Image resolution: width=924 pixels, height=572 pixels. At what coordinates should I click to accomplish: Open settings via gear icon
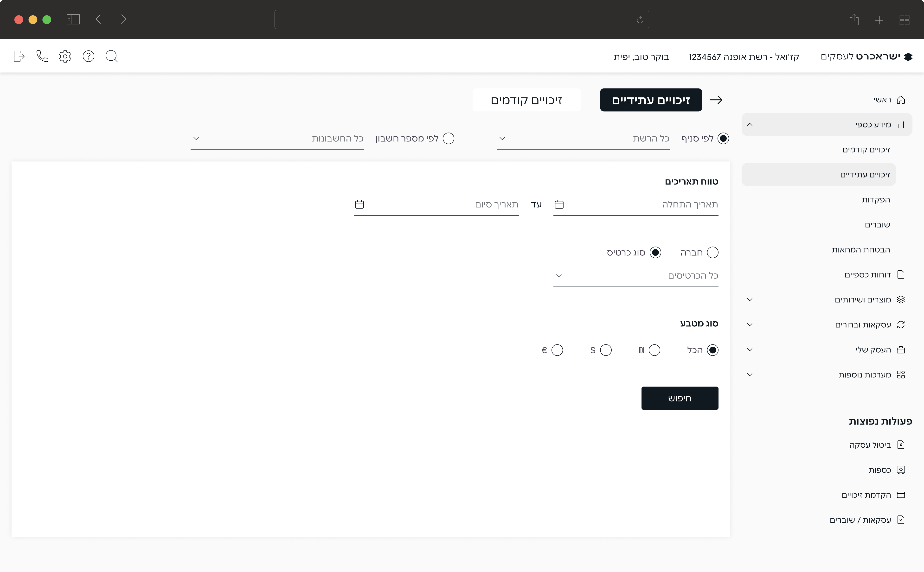65,56
